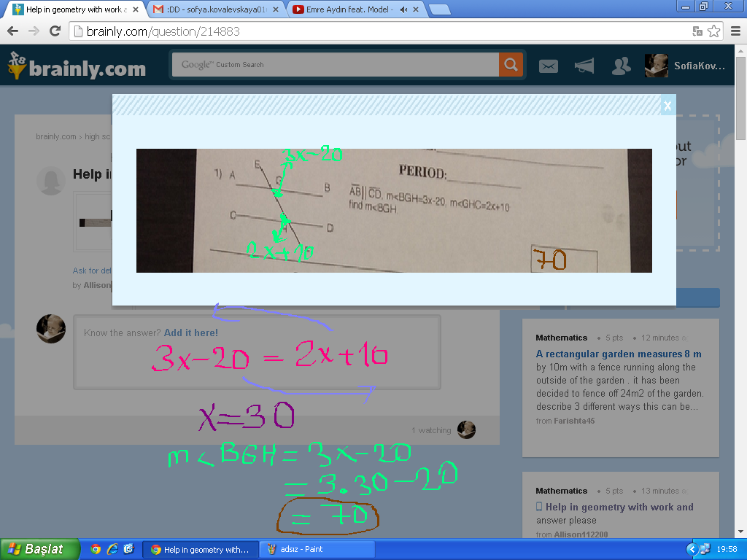Click the network tray icon
The height and width of the screenshot is (560, 747).
[705, 550]
